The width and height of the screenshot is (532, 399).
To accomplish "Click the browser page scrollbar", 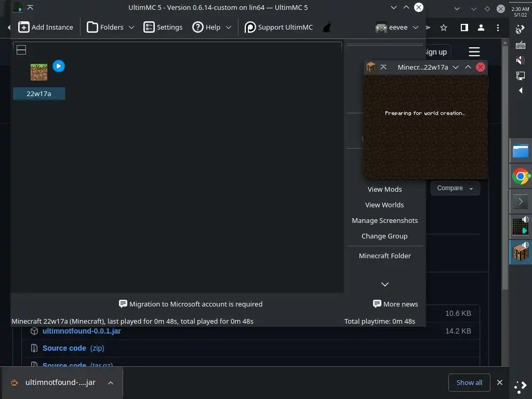I will [x=505, y=167].
